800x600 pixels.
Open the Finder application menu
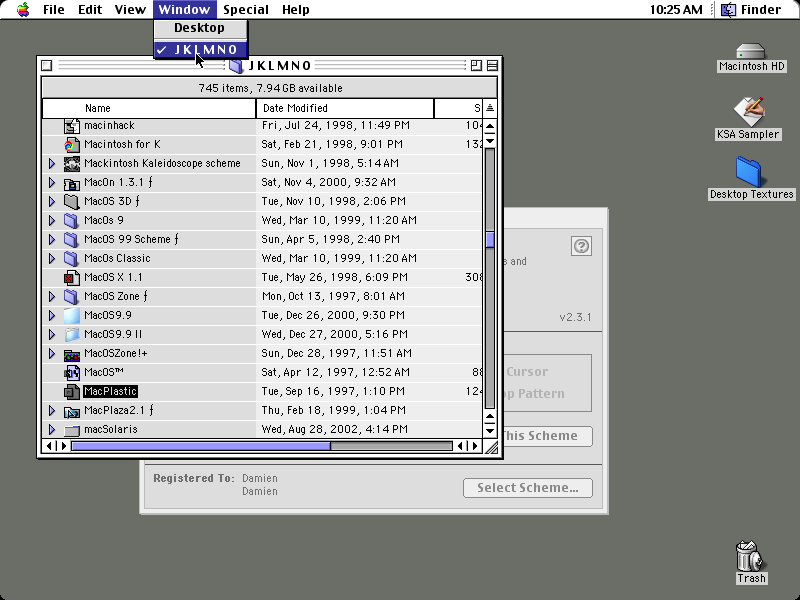click(x=751, y=9)
